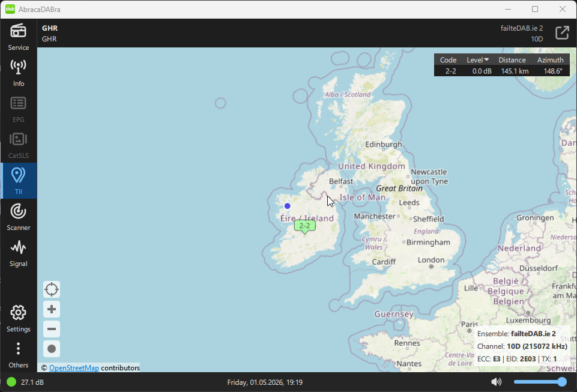The width and height of the screenshot is (577, 392).
Task: Select the 2-2 transmitter table row
Action: pos(502,71)
